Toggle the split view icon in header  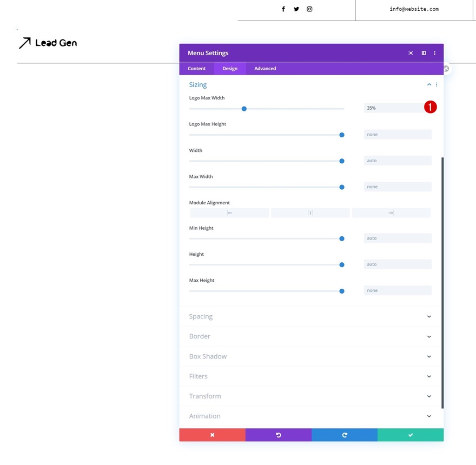[424, 53]
